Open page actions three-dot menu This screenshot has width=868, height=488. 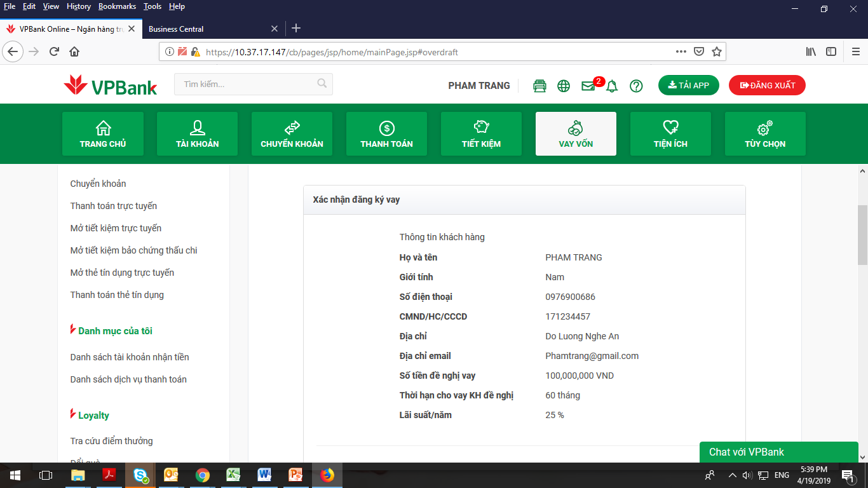click(x=681, y=51)
